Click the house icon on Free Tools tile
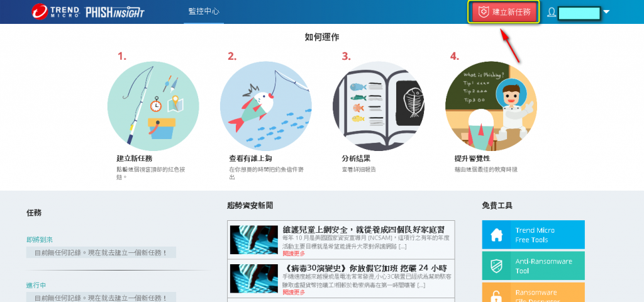 tap(497, 235)
